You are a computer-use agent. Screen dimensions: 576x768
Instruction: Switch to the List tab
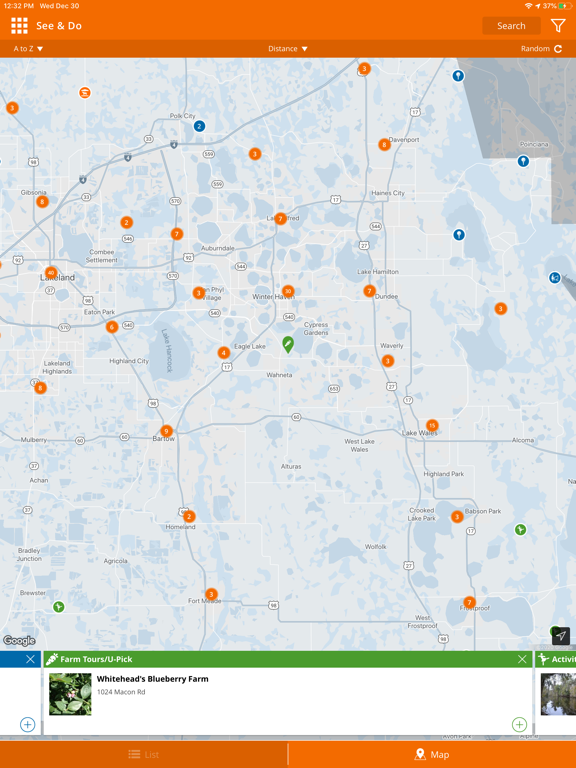(144, 754)
